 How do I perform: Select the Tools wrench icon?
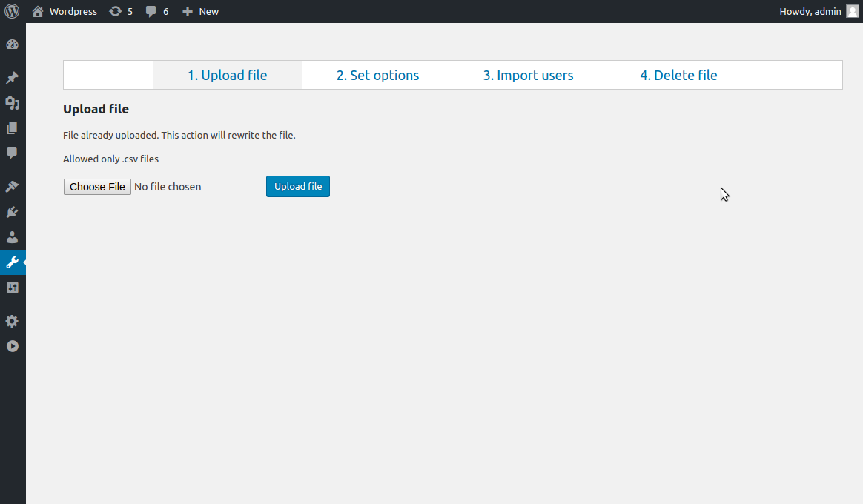12,262
